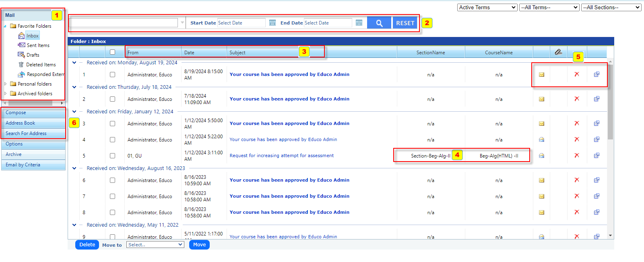Open the Address Book panel

click(x=21, y=123)
